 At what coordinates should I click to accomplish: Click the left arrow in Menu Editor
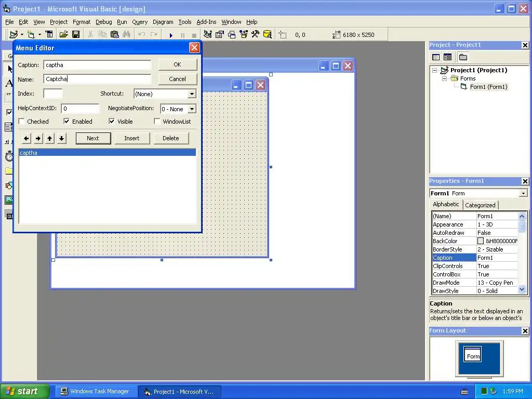26,138
